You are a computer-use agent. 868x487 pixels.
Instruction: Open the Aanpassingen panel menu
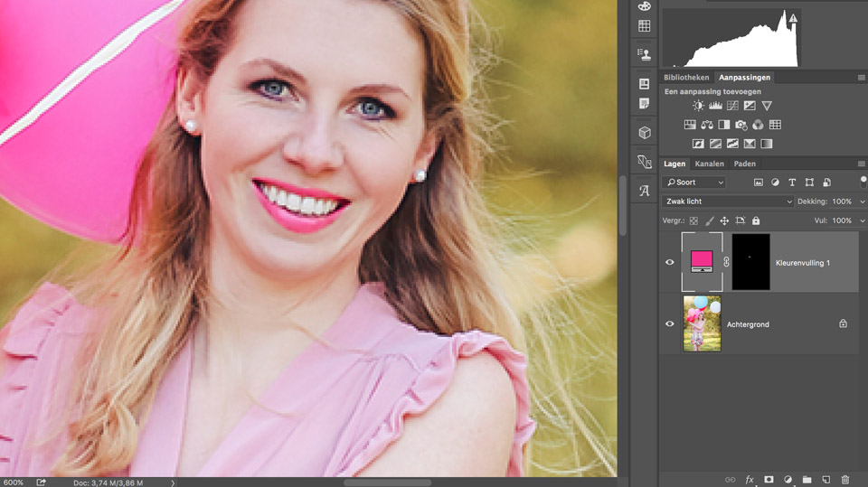click(x=862, y=78)
